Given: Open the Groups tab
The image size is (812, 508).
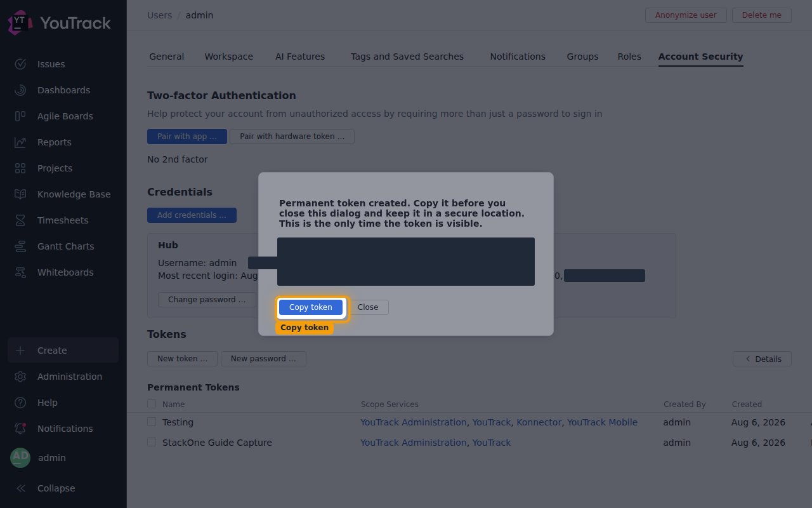Looking at the screenshot, I should point(582,57).
